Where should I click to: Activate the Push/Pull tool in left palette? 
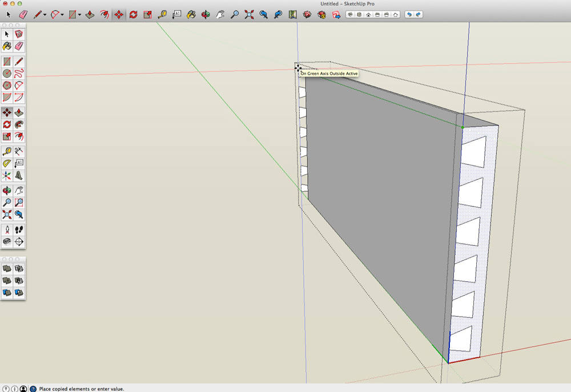(x=19, y=112)
